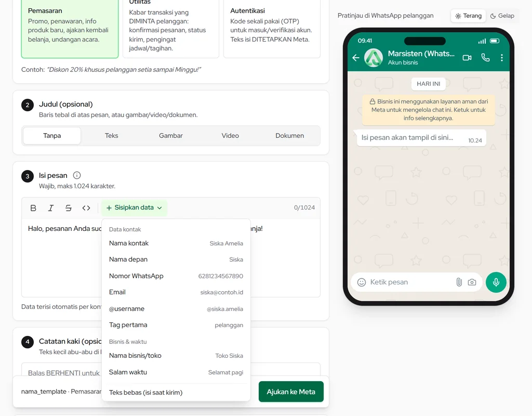Insert Nomor WhatsApp variable
Screen dimensions: 532x416
(176, 276)
